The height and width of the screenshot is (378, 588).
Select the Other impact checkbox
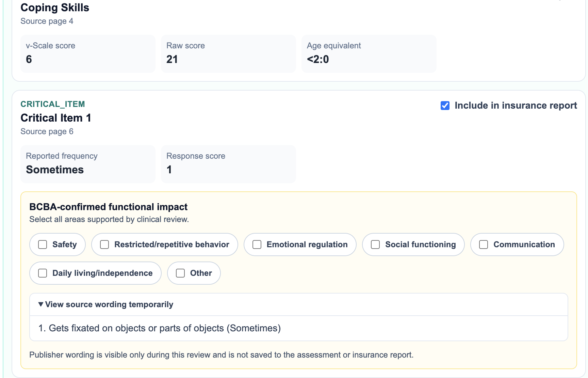click(x=180, y=273)
